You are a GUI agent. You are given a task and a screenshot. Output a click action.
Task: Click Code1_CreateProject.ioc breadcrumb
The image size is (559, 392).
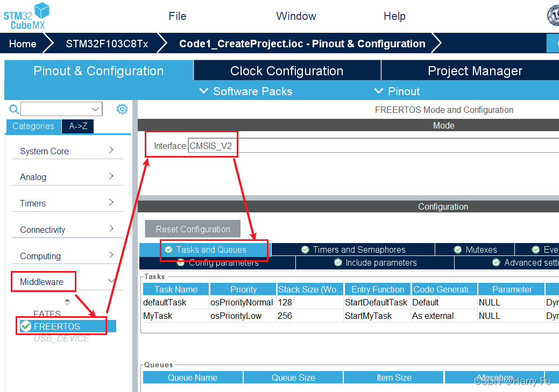pyautogui.click(x=302, y=44)
